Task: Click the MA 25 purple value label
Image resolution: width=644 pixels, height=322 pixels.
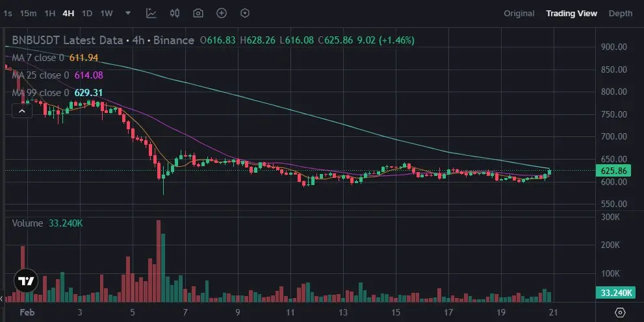Action: pyautogui.click(x=89, y=75)
